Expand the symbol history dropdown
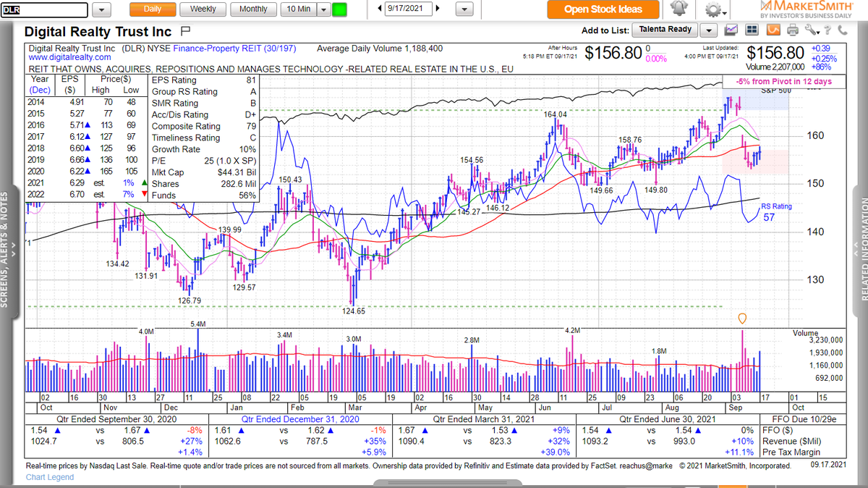The image size is (868, 488). click(101, 9)
